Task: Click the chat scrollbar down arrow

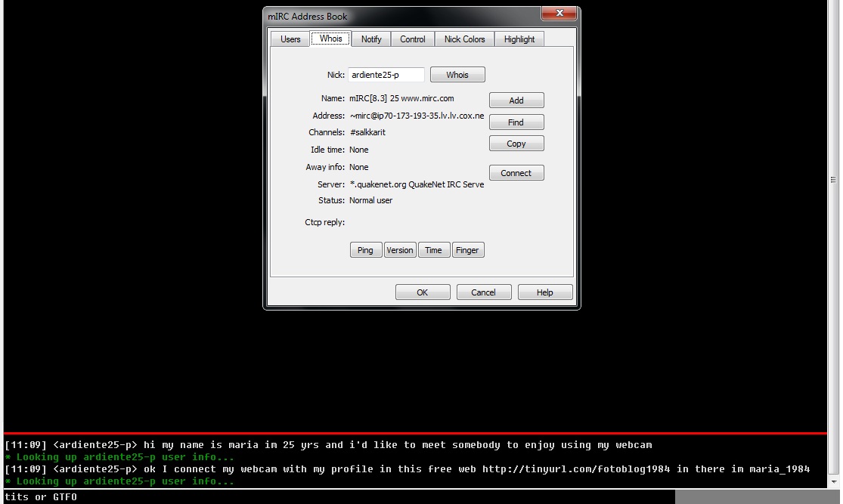Action: [x=834, y=482]
